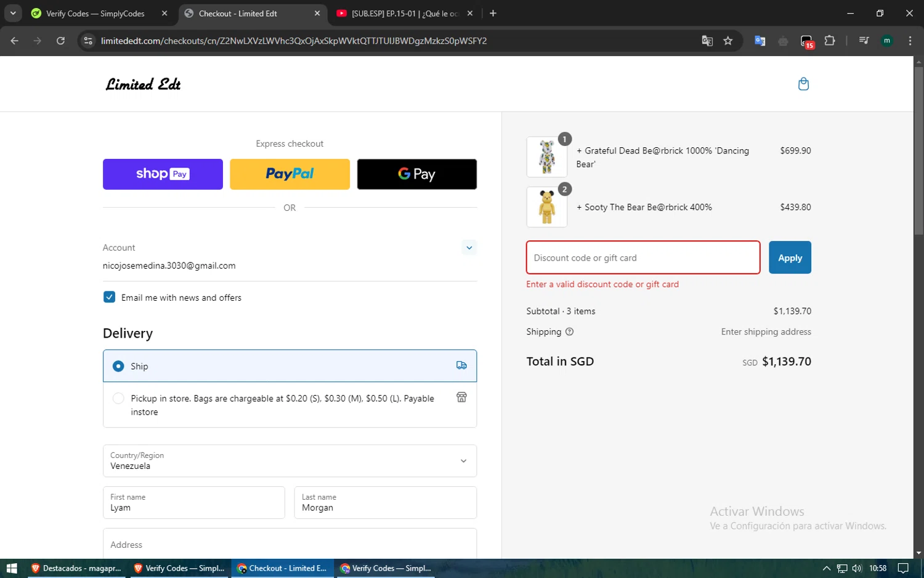Select the Ship delivery option
This screenshot has height=578, width=924.
(x=290, y=366)
